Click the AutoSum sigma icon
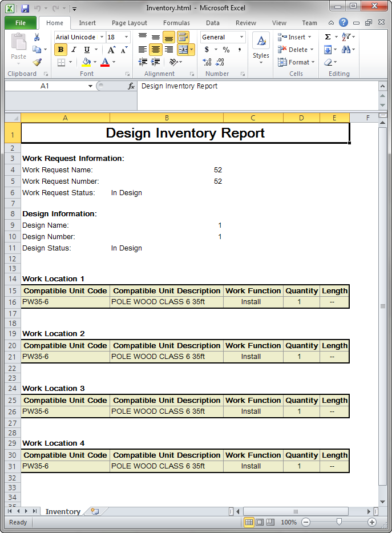The image size is (392, 533). point(328,37)
